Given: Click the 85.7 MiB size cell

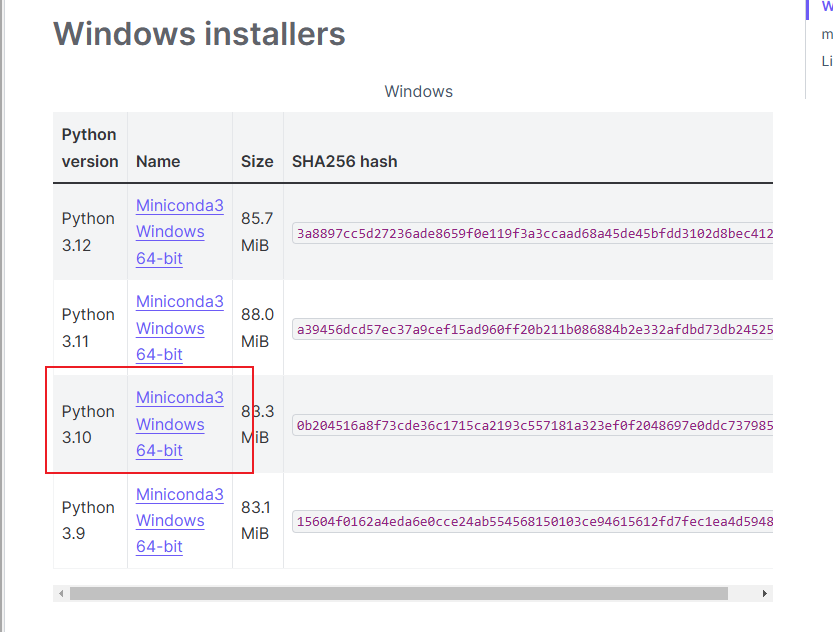Looking at the screenshot, I should [257, 231].
